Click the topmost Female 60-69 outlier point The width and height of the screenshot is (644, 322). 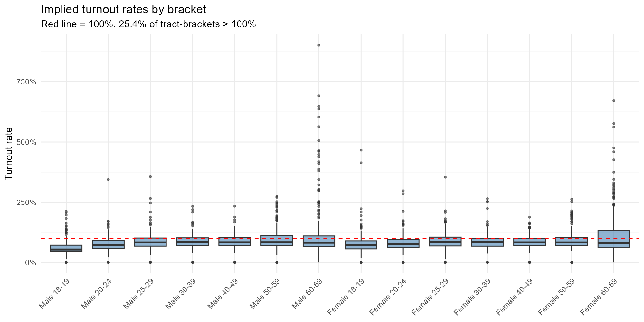click(x=614, y=101)
